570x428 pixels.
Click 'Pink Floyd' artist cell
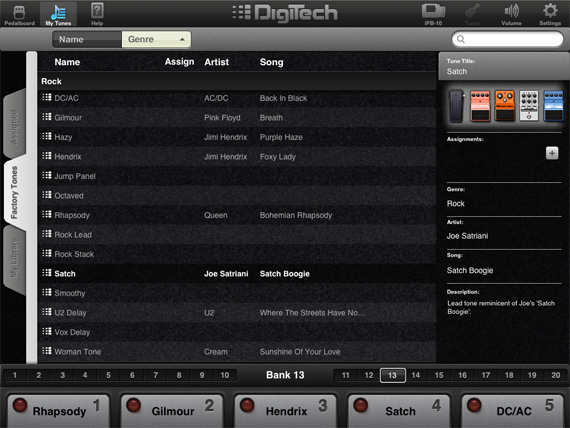coord(222,117)
